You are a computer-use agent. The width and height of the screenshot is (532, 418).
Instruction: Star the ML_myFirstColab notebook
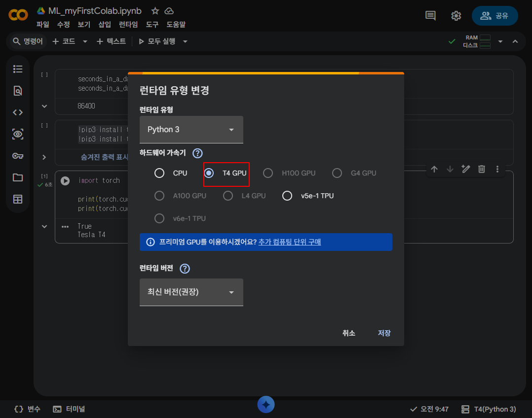coord(155,11)
